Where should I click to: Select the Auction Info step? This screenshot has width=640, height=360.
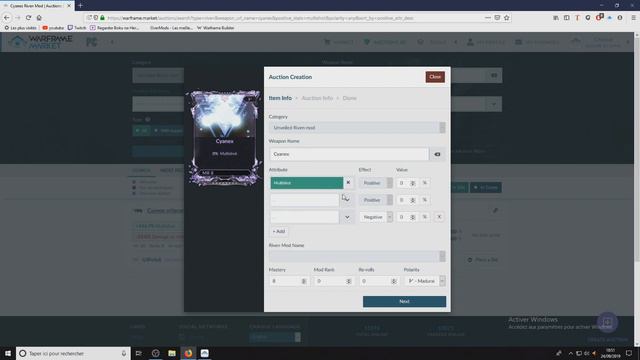317,98
